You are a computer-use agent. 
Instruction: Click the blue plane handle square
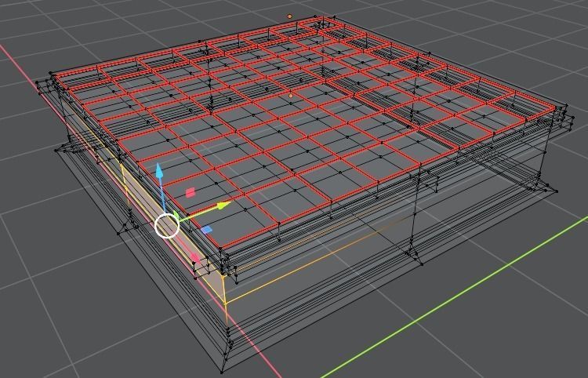207,230
